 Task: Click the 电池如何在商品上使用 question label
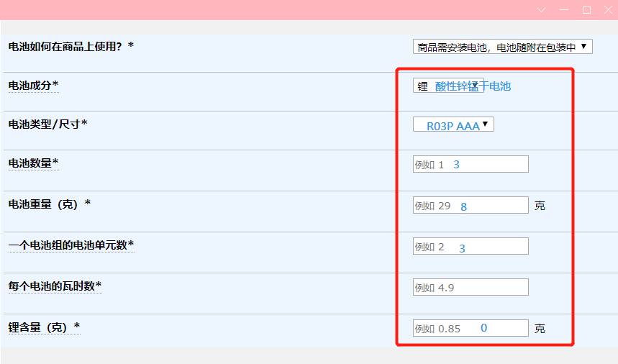(x=71, y=46)
